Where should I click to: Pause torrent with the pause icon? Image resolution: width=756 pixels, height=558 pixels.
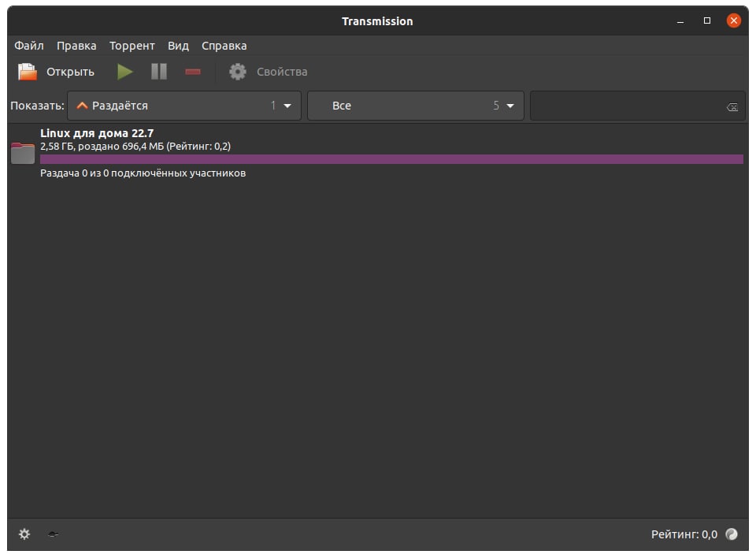tap(158, 72)
